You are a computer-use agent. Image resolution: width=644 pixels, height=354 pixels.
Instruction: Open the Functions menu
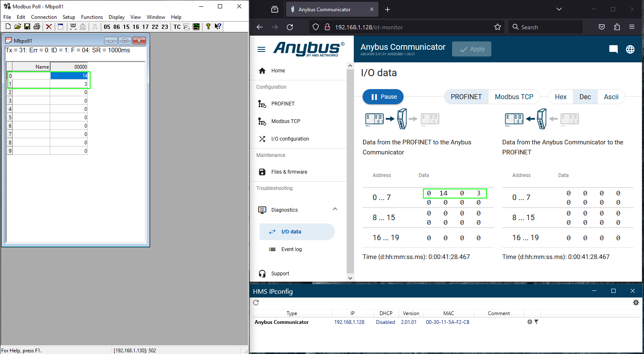click(x=92, y=17)
